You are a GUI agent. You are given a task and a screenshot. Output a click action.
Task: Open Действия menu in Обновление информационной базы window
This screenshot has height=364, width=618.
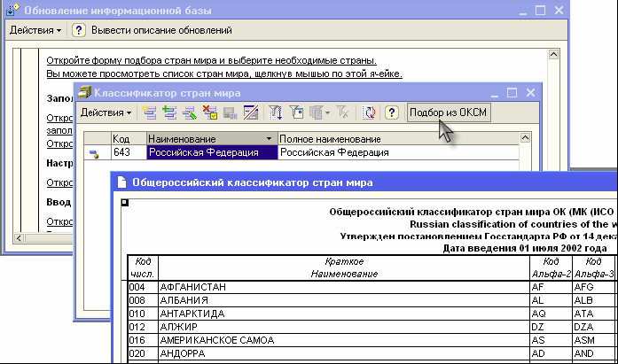point(35,30)
